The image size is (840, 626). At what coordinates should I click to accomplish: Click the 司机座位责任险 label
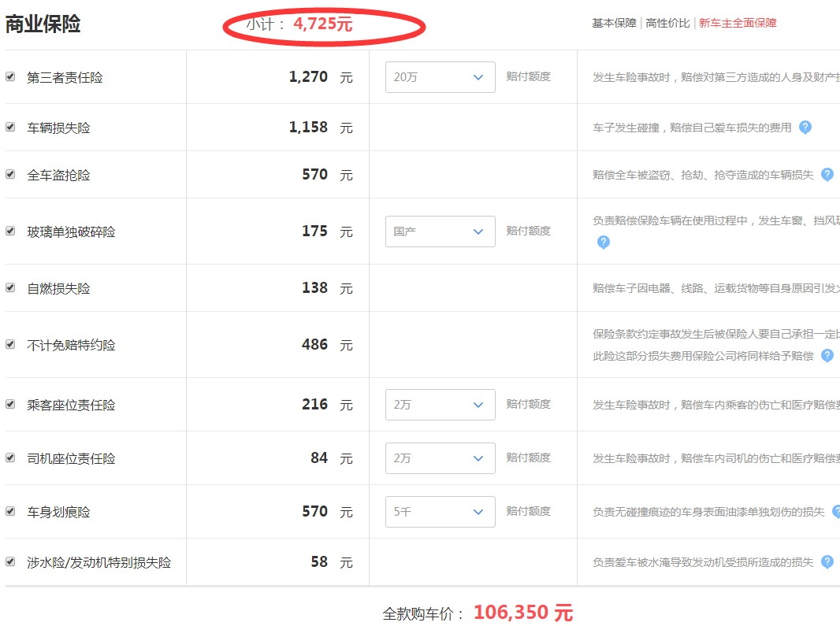point(71,459)
